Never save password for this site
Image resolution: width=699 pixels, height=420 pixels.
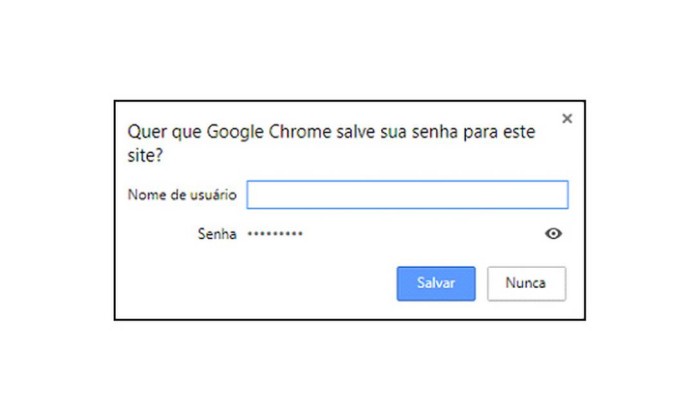pyautogui.click(x=526, y=283)
